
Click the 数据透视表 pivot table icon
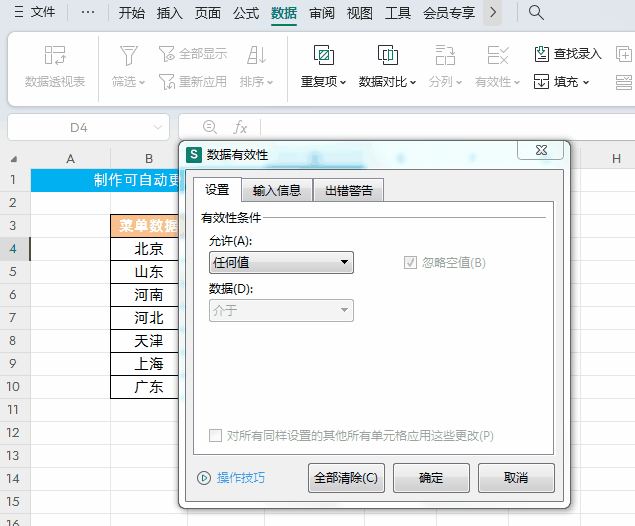coord(55,55)
